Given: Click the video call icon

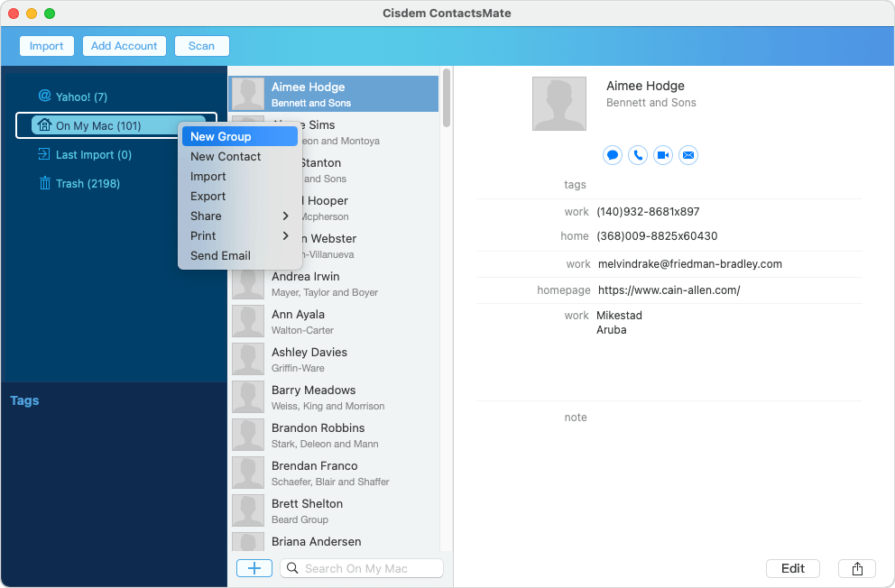Looking at the screenshot, I should (x=663, y=155).
